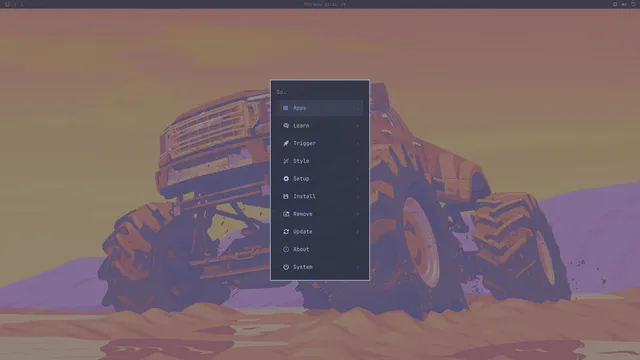Click the Remove icon in the menu

286,214
